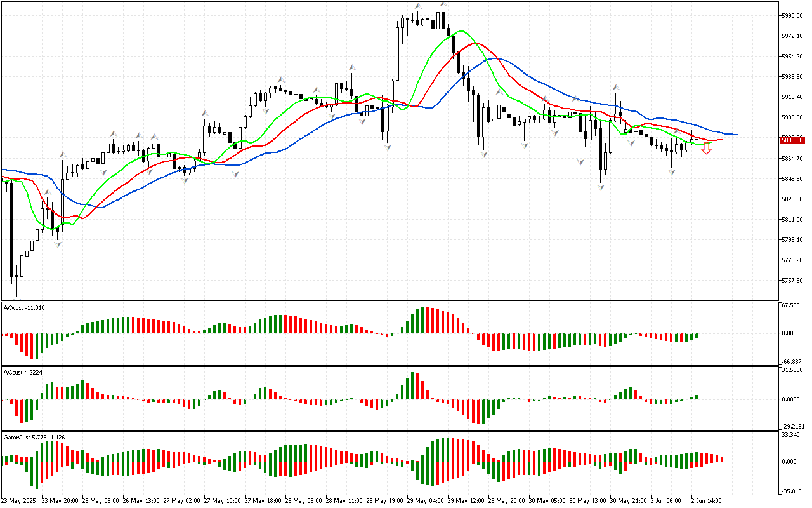The image size is (812, 508).
Task: Click the down fractal just left of sell arrow
Action: pos(672,172)
